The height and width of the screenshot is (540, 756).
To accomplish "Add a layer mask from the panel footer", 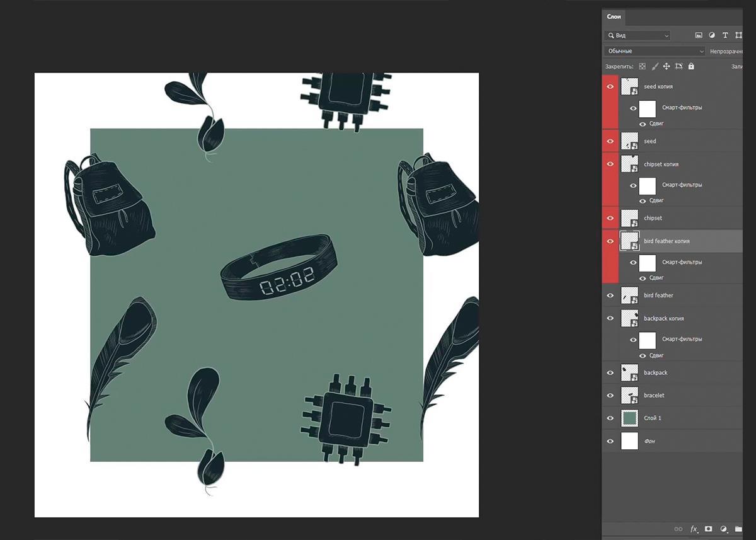I will [709, 529].
